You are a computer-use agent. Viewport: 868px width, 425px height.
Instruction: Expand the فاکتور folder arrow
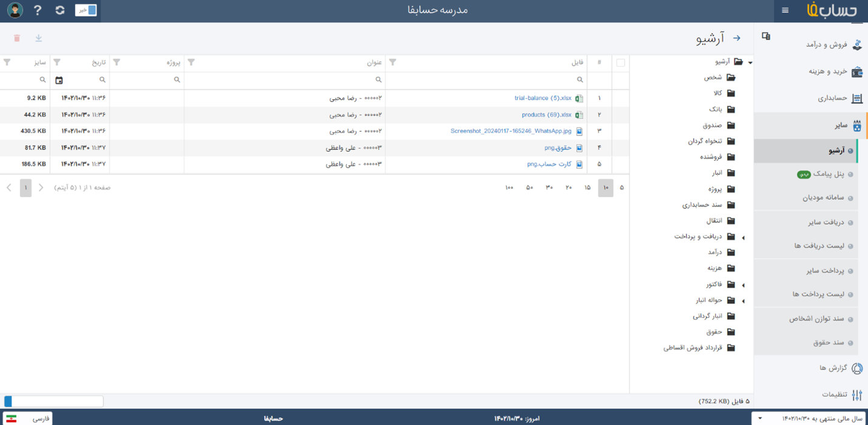coord(744,285)
